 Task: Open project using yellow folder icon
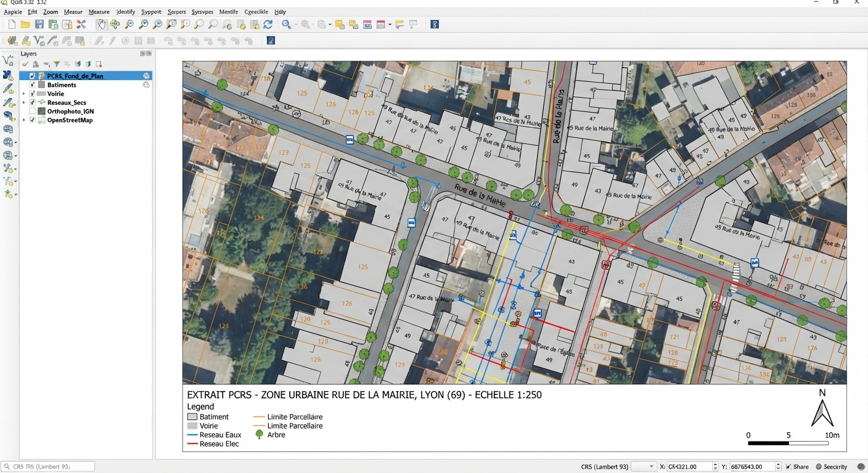pos(25,25)
